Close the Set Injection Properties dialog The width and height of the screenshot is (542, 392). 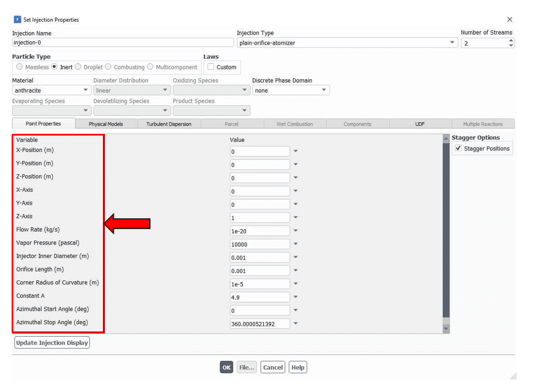(509, 20)
